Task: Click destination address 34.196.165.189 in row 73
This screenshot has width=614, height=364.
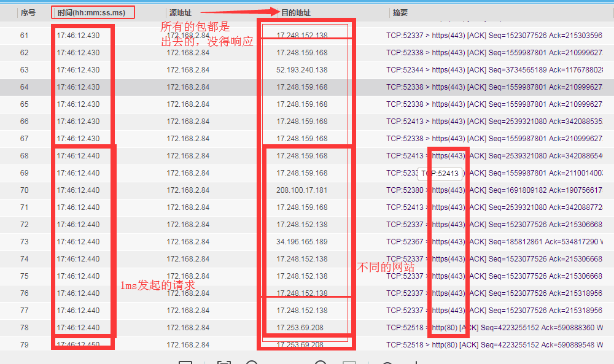Action: tap(301, 242)
